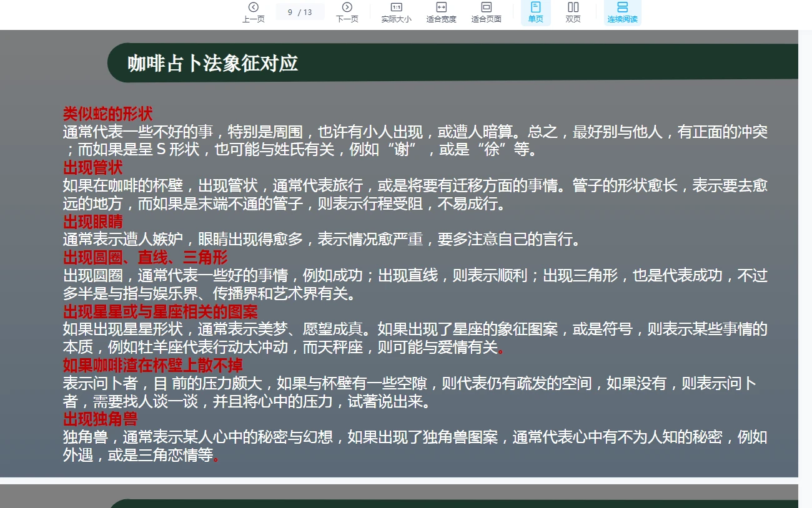The height and width of the screenshot is (508, 812).
Task: Click the line 通常表示遭人嫉妒
Action: click(x=325, y=239)
